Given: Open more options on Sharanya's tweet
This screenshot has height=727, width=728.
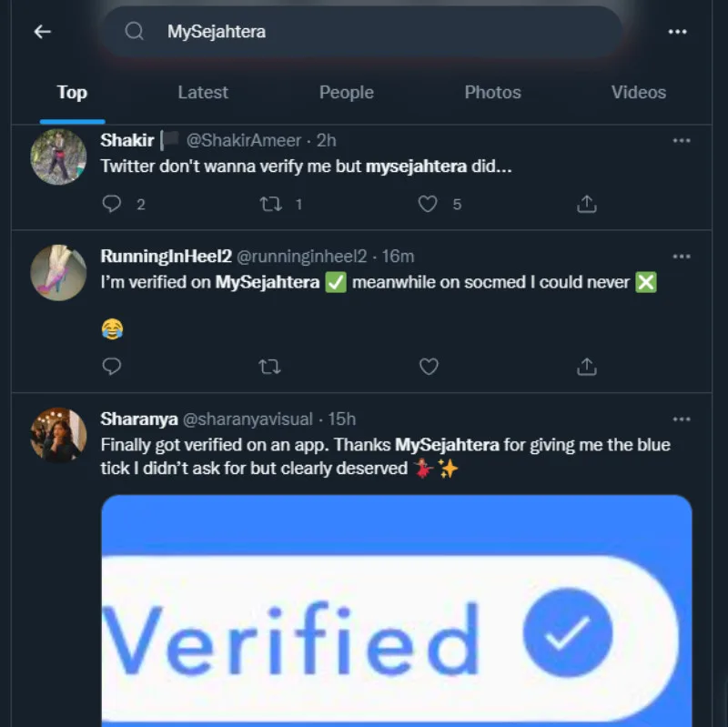Looking at the screenshot, I should (682, 419).
